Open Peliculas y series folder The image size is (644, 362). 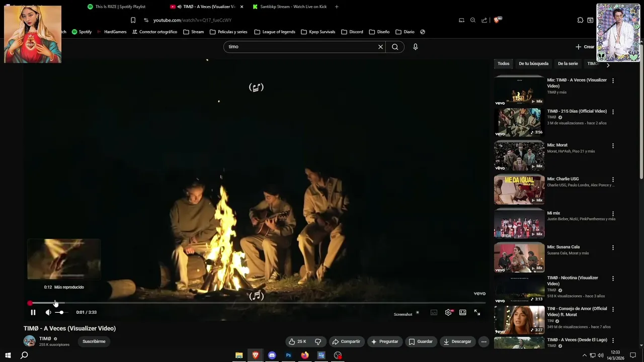coord(228,32)
